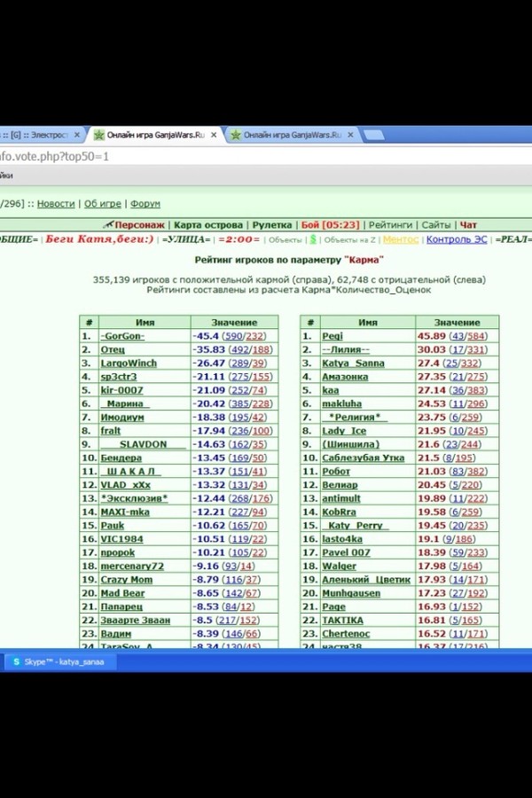Open player mercenary72 profile
This screenshot has width=532, height=798.
132,566
